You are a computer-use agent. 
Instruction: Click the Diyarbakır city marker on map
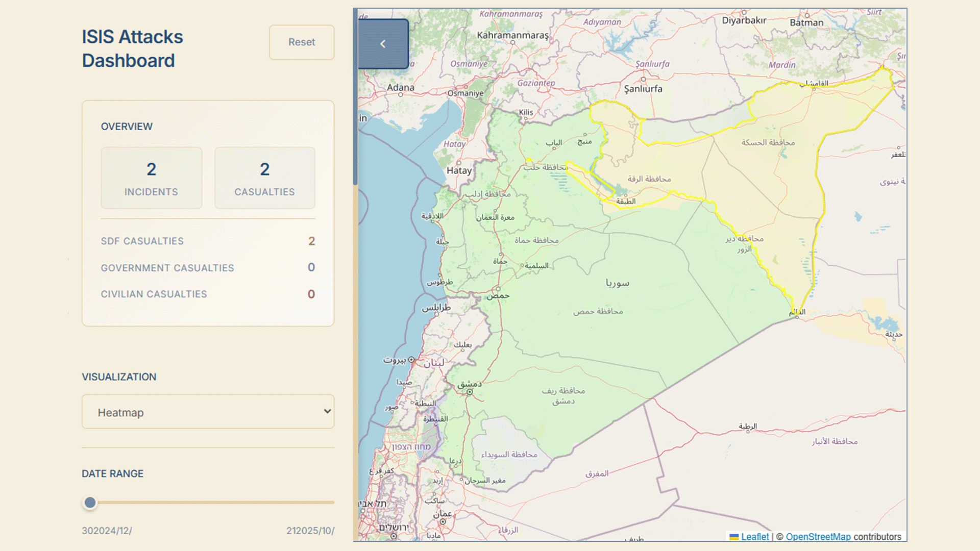point(744,12)
